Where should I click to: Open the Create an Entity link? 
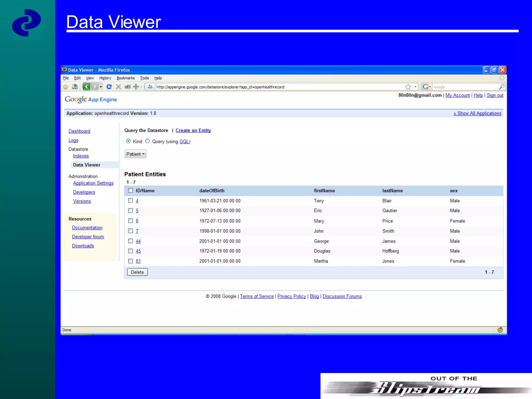pyautogui.click(x=193, y=130)
